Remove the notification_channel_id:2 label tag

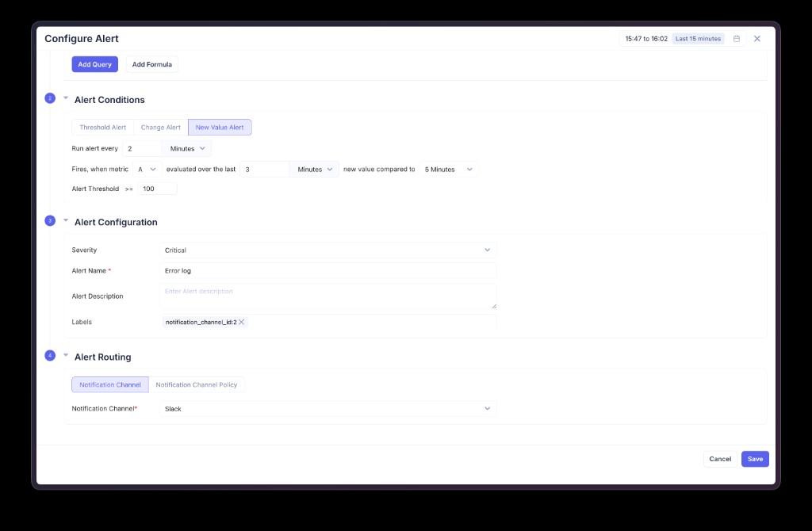(242, 322)
